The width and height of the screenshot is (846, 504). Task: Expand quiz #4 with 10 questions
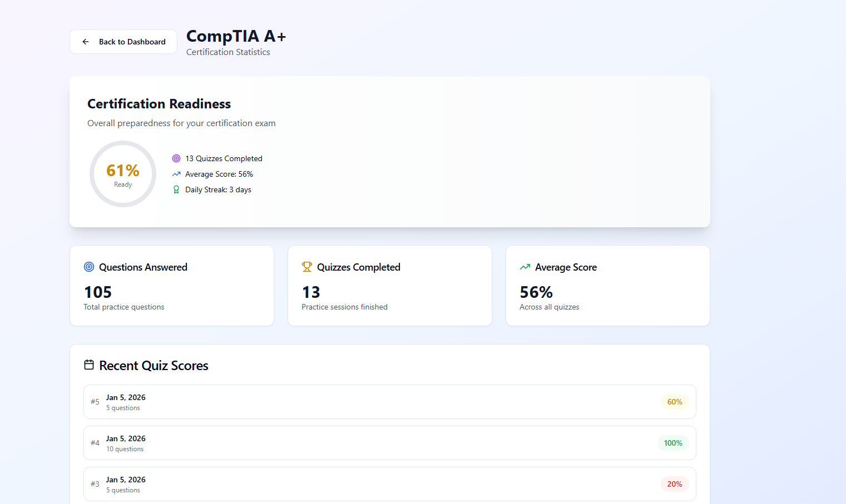coord(389,443)
